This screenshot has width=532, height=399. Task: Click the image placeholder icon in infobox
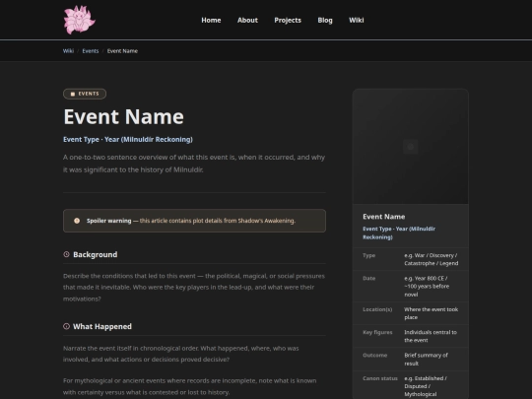coord(411,147)
